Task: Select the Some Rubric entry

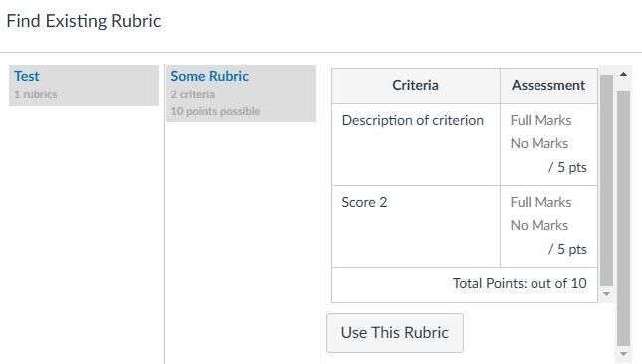Action: [241, 93]
